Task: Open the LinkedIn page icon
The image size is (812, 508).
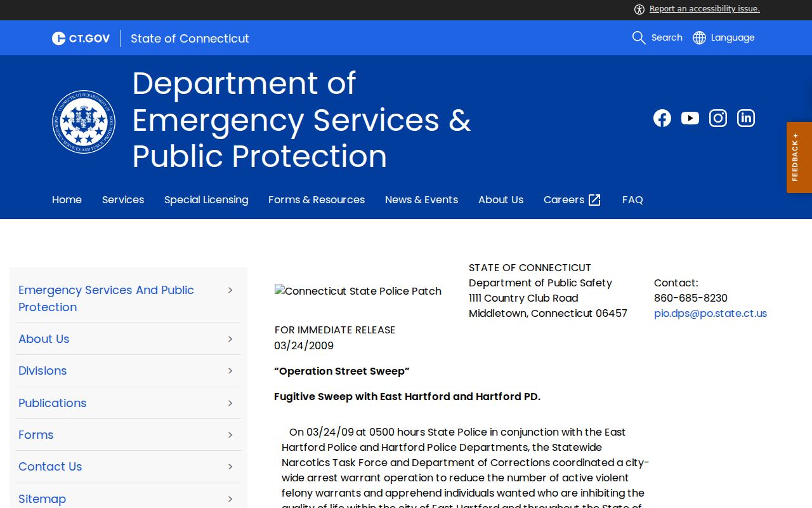Action: 746,118
